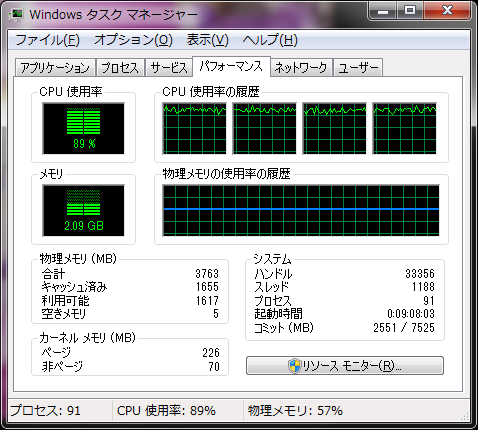The image size is (478, 430).
Task: Click the コミット (MB) label
Action: (x=284, y=328)
